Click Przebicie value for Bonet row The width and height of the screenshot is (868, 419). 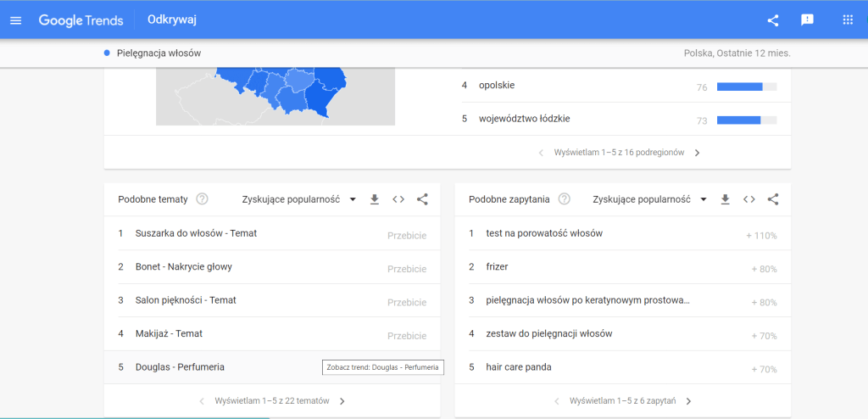[407, 270]
